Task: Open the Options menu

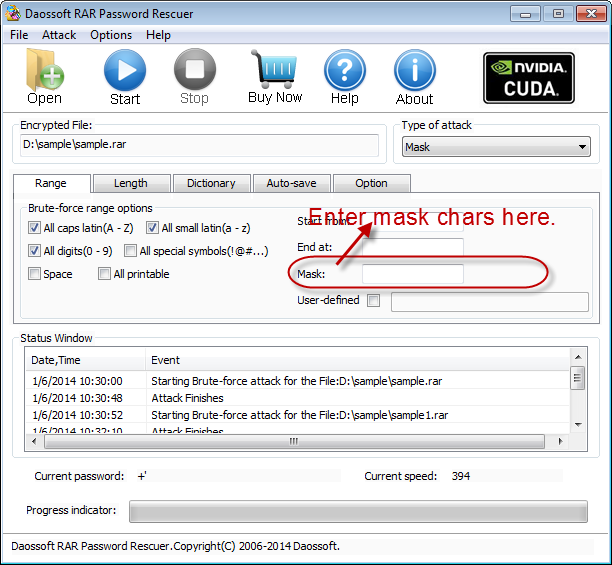Action: [x=111, y=35]
